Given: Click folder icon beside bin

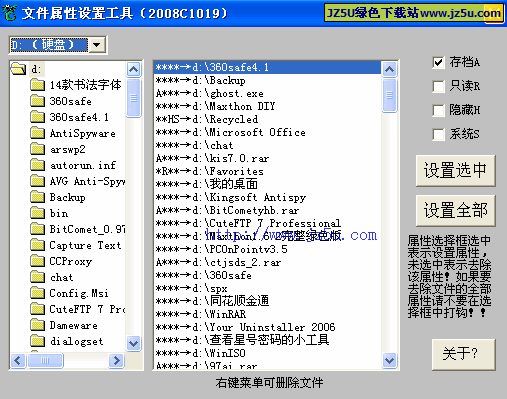Looking at the screenshot, I should 37,213.
